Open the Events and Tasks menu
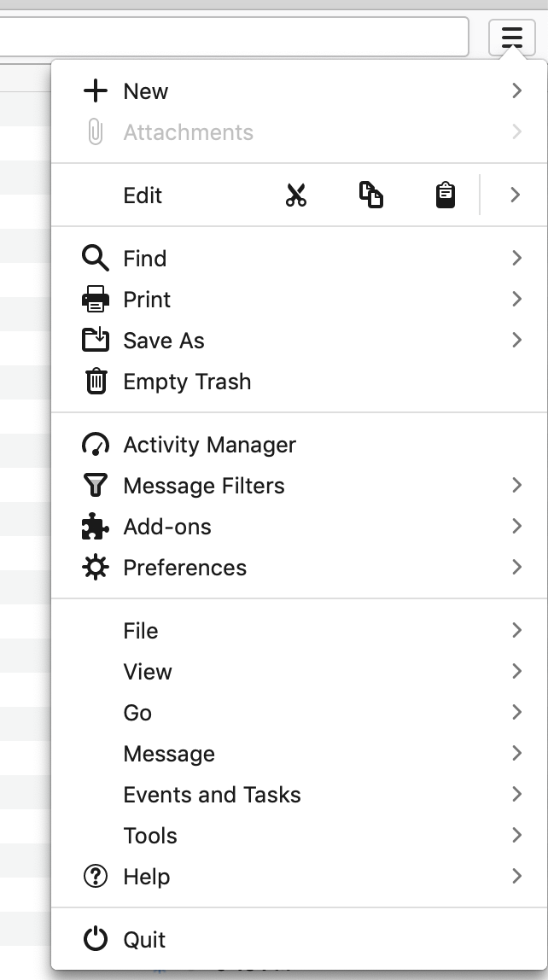 [x=212, y=795]
